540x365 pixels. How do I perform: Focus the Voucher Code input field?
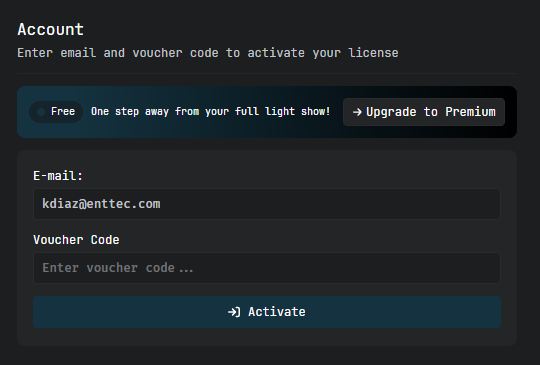pos(267,268)
